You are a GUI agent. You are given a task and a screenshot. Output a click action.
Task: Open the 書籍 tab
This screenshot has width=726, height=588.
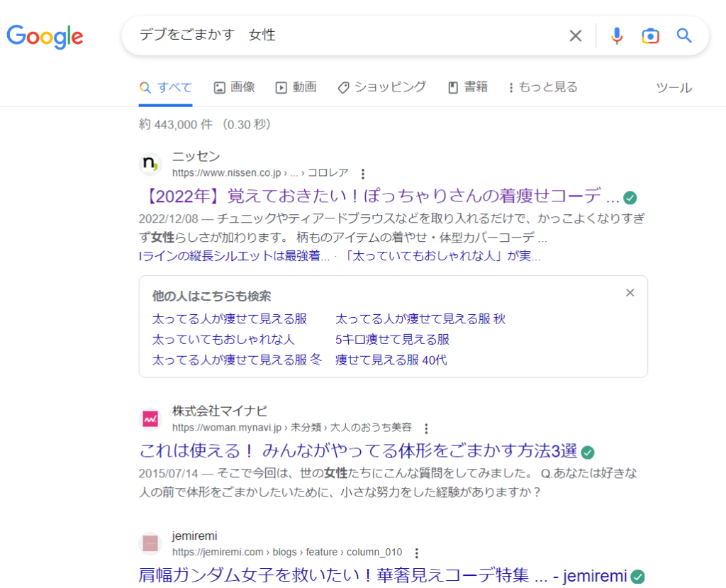click(468, 87)
